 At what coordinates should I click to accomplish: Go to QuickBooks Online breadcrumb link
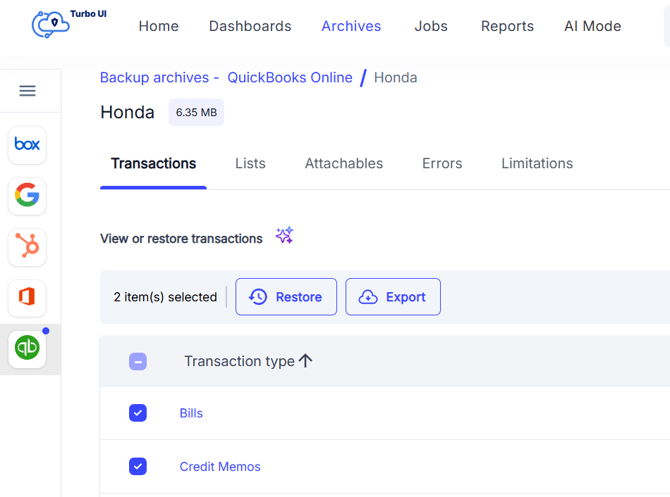click(289, 77)
